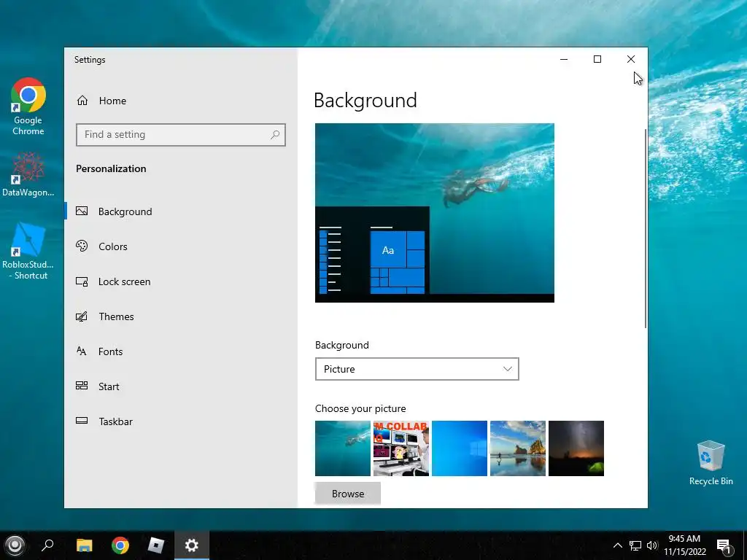
Task: Click the Fonts AA icon
Action: click(82, 351)
